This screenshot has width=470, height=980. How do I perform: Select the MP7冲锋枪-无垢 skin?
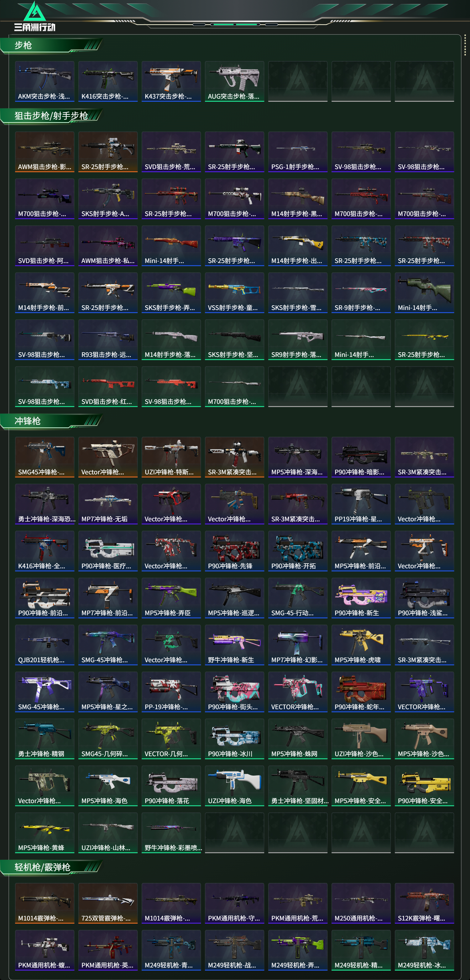108,504
